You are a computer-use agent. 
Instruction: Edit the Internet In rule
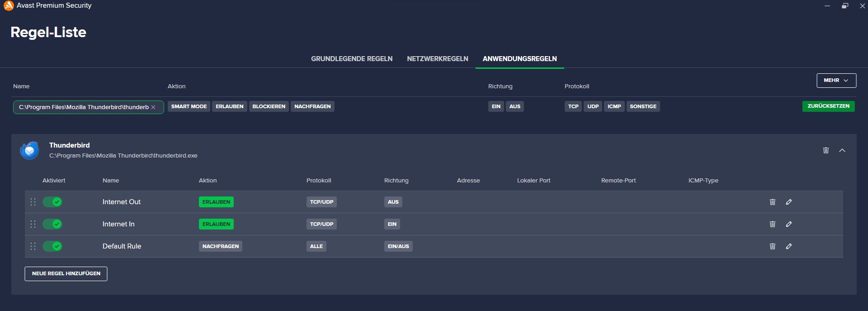[x=789, y=224]
